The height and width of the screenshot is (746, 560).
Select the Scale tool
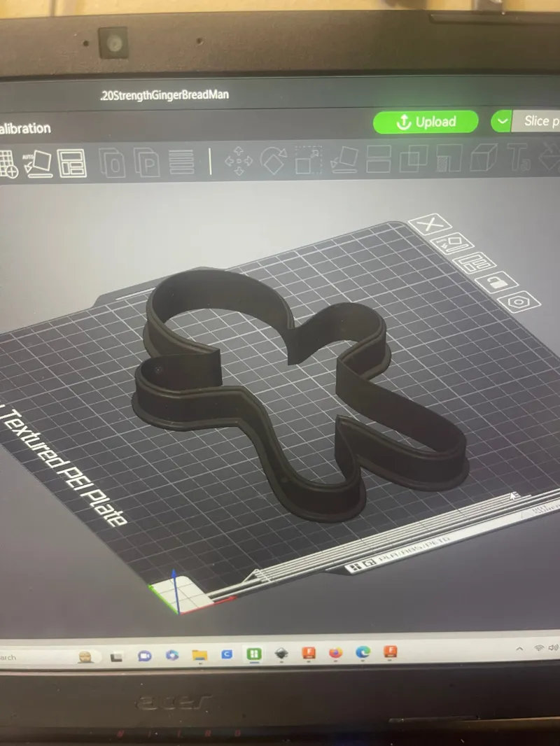click(309, 160)
